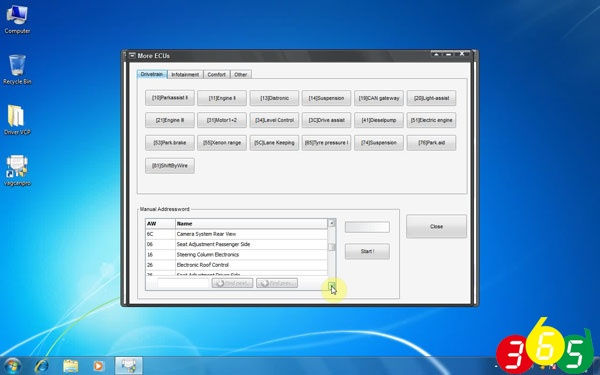This screenshot has height=375, width=600.
Task: Switch to the Drivetrain tab
Action: click(x=152, y=74)
